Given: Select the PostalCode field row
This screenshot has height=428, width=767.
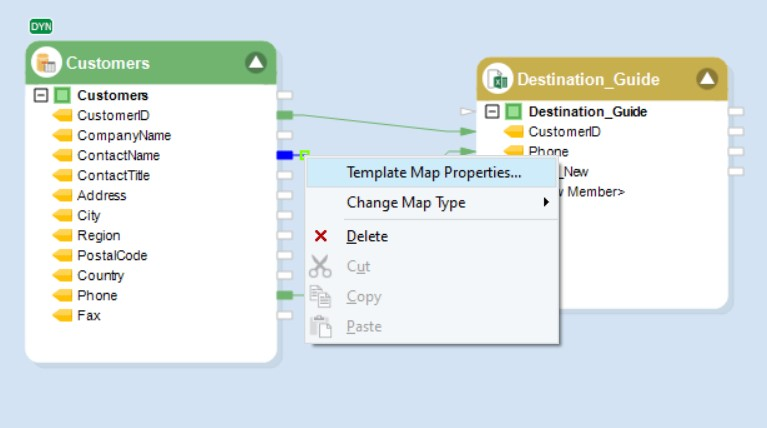Looking at the screenshot, I should [112, 255].
